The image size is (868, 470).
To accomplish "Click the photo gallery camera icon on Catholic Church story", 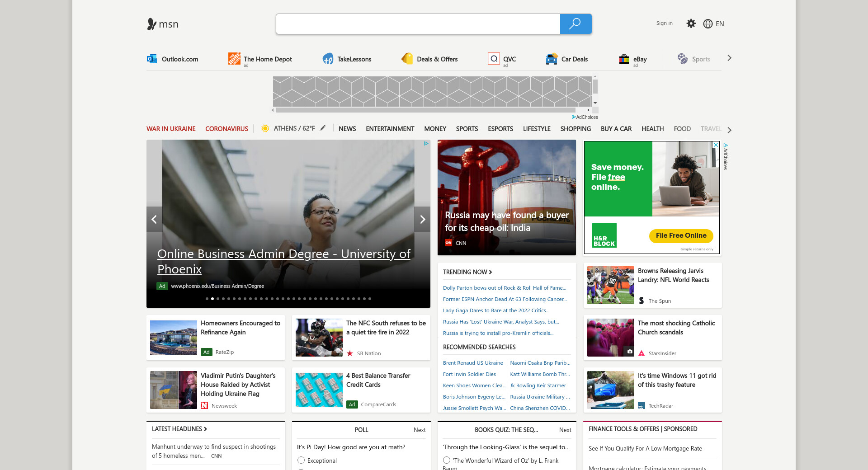I will point(630,352).
